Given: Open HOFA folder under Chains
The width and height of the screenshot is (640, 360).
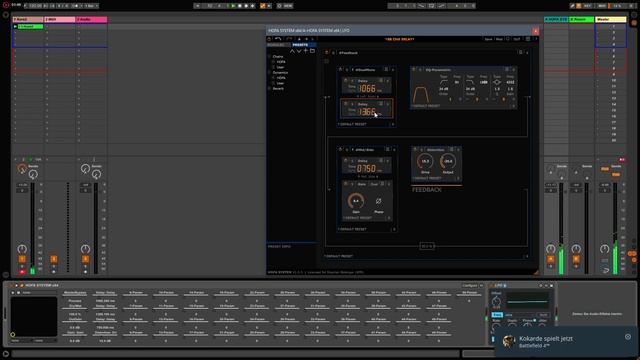Looking at the screenshot, I should pyautogui.click(x=281, y=62).
